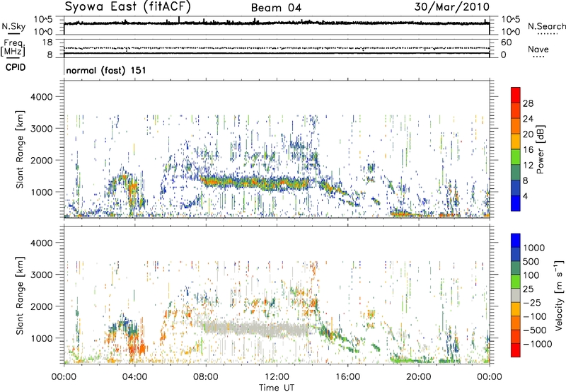The height and width of the screenshot is (392, 566).
Task: Pick the gray ±25 segment of Velocity colorbar
Action: click(x=516, y=295)
